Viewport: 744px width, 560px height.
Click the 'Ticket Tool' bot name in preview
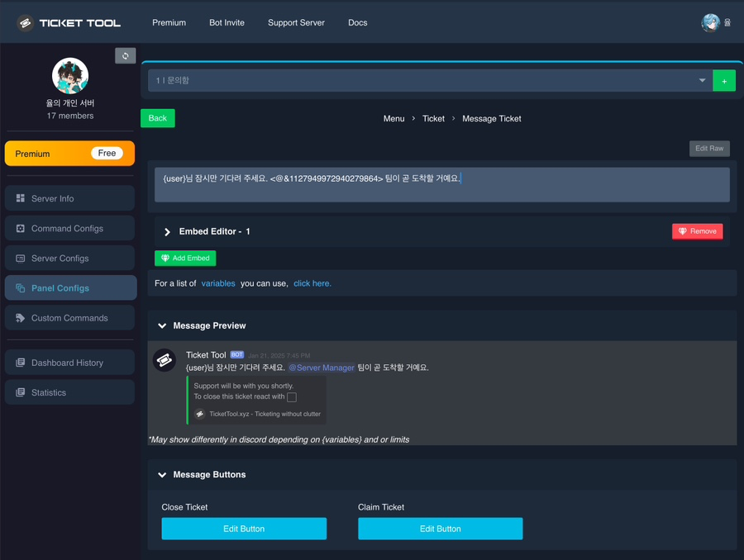[x=206, y=354]
